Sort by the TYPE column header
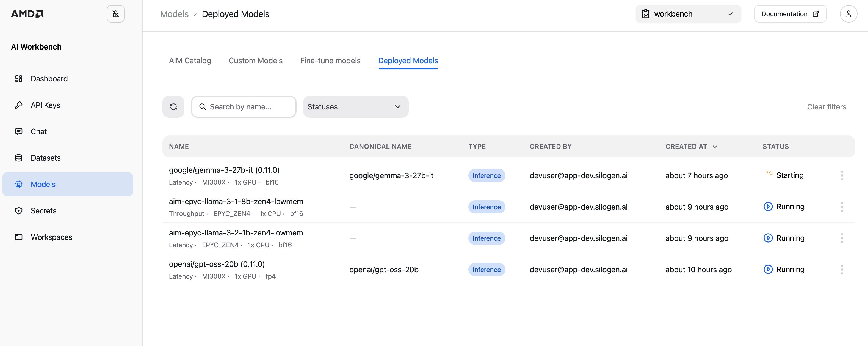The height and width of the screenshot is (346, 868). click(477, 146)
